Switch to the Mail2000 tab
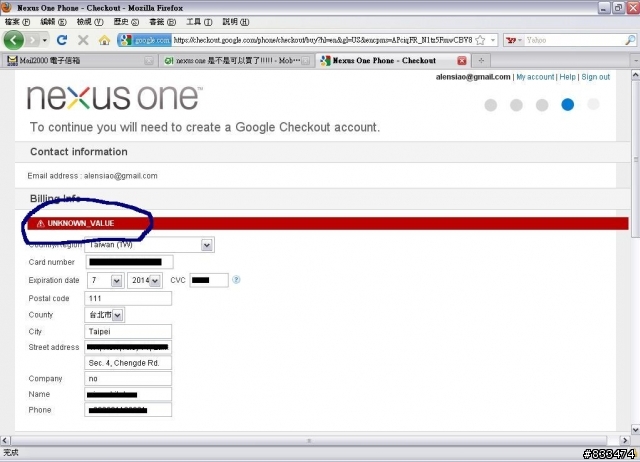 click(x=78, y=61)
